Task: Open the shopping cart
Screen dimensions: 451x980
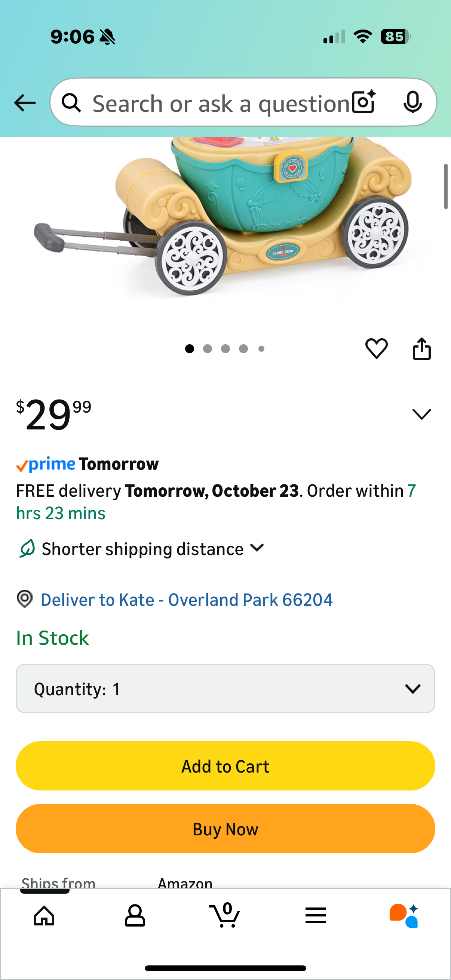Action: coord(225,915)
